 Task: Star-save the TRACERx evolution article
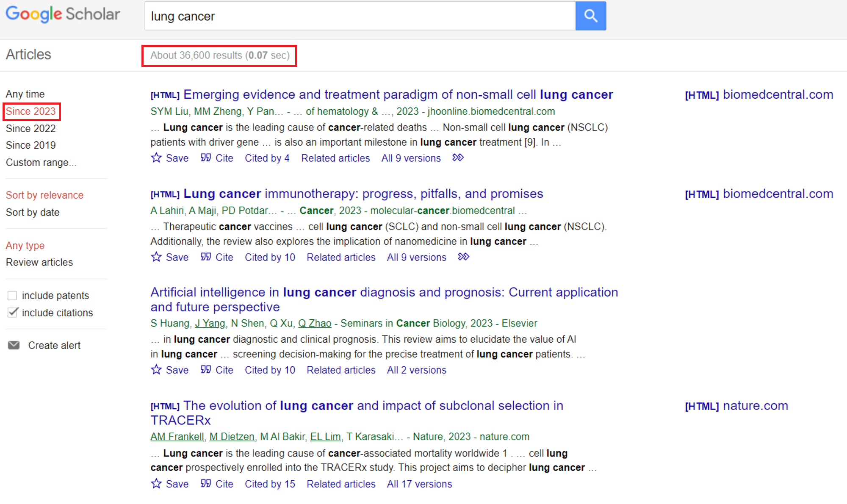coord(156,484)
